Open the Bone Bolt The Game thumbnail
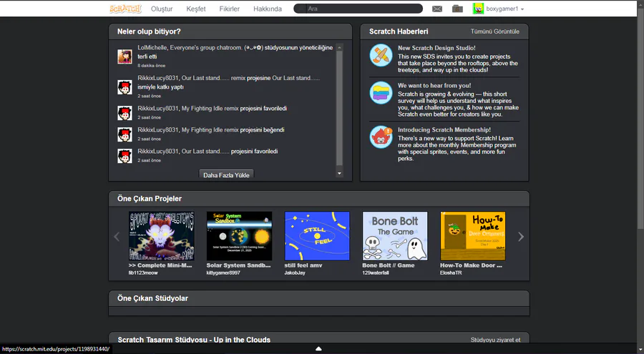 (x=395, y=236)
